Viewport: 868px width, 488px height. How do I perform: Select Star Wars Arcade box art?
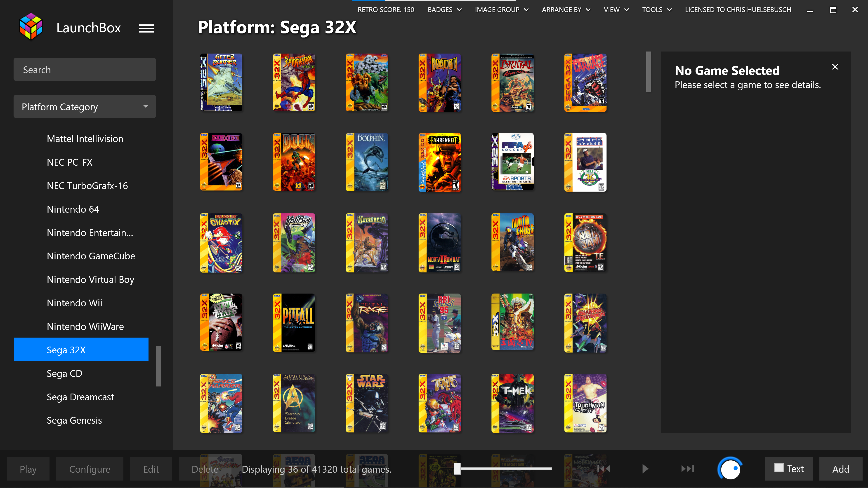(367, 403)
